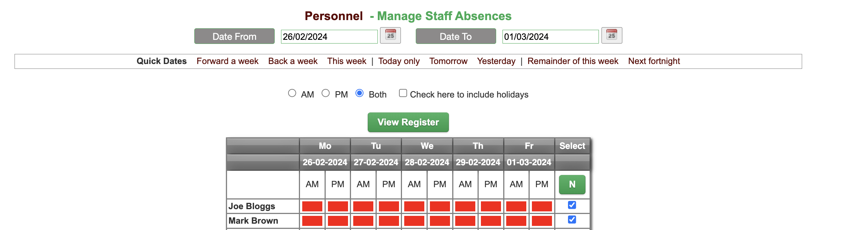
Task: Click Joe Bloggs Monday AM red cell
Action: pyautogui.click(x=312, y=206)
